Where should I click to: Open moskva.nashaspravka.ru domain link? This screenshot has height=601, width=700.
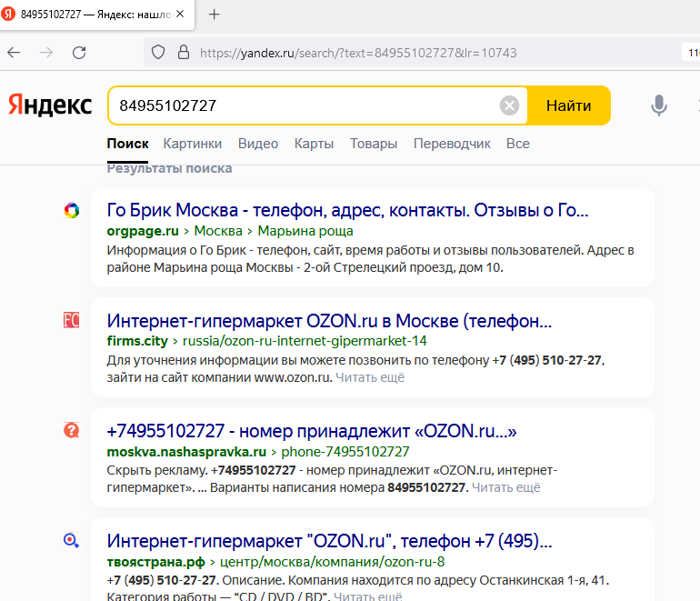[x=186, y=451]
